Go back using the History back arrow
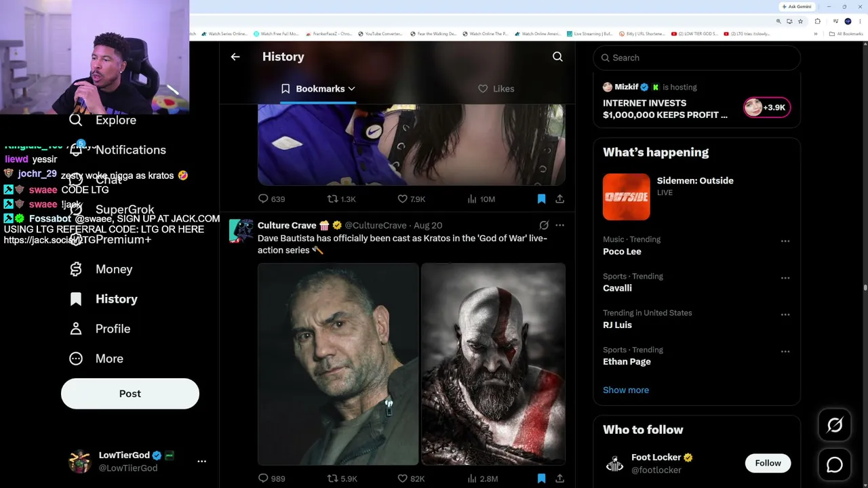 (x=235, y=57)
